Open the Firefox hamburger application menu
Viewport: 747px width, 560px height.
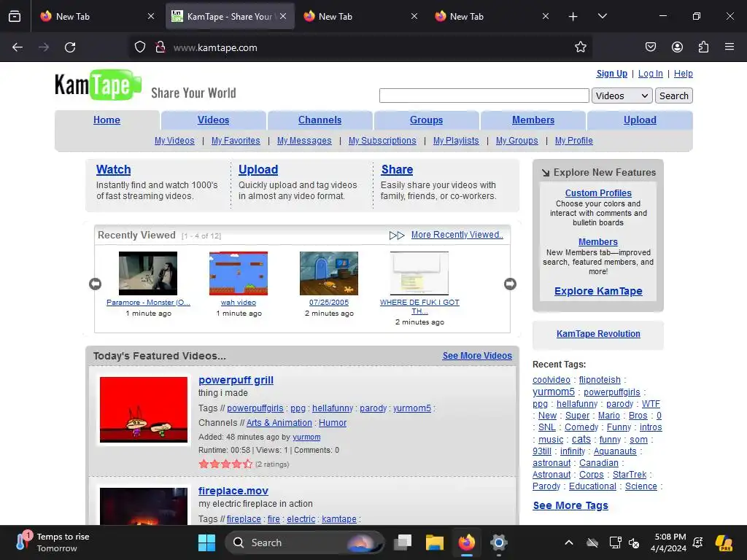729,47
